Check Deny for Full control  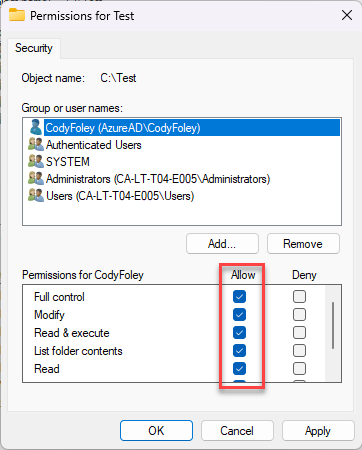[299, 296]
